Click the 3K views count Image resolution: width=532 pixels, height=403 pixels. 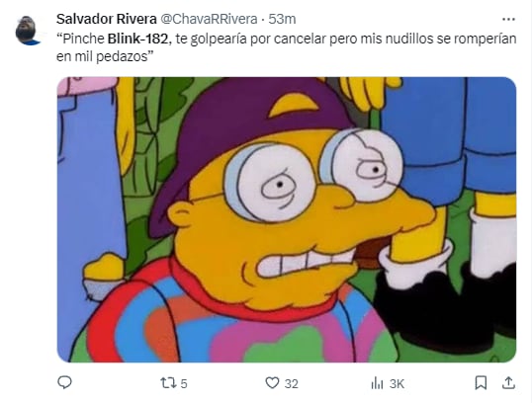pyautogui.click(x=397, y=384)
